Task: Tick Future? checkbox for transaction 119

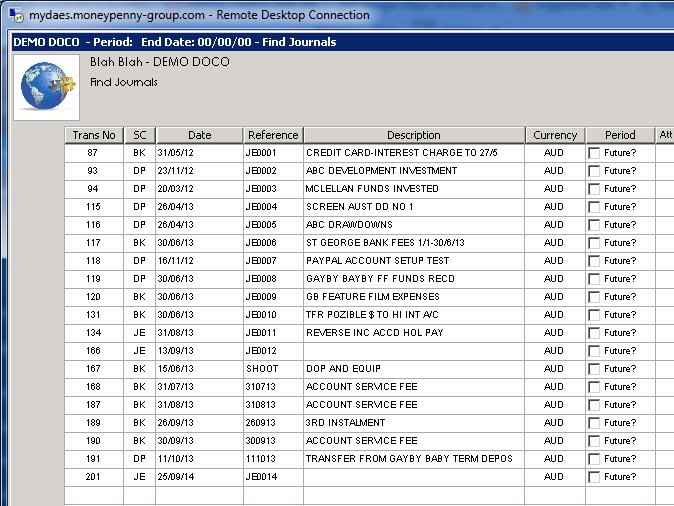Action: (x=594, y=279)
